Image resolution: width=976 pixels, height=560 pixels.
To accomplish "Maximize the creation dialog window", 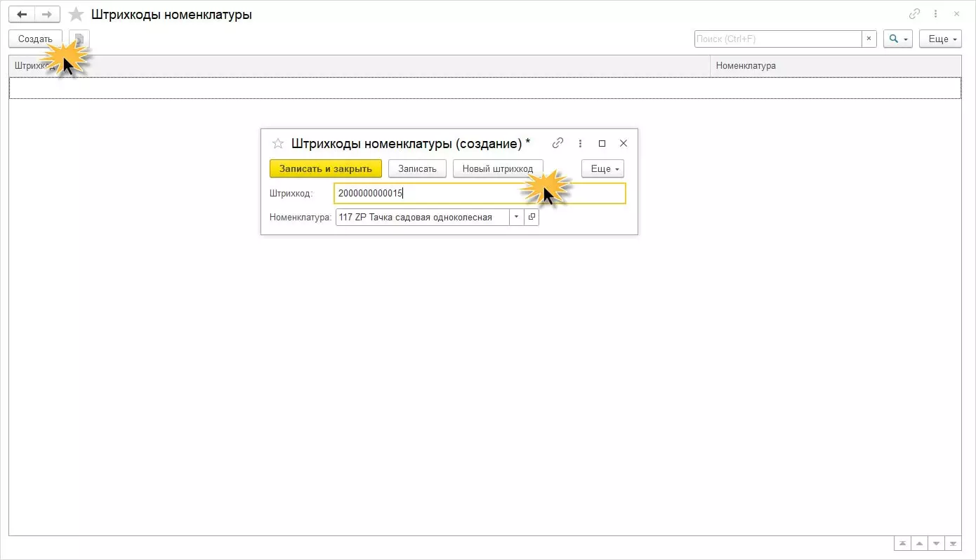I will (602, 143).
